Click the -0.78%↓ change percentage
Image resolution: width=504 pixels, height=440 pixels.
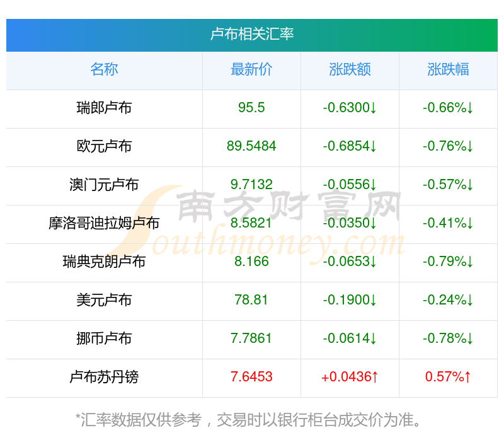click(448, 339)
